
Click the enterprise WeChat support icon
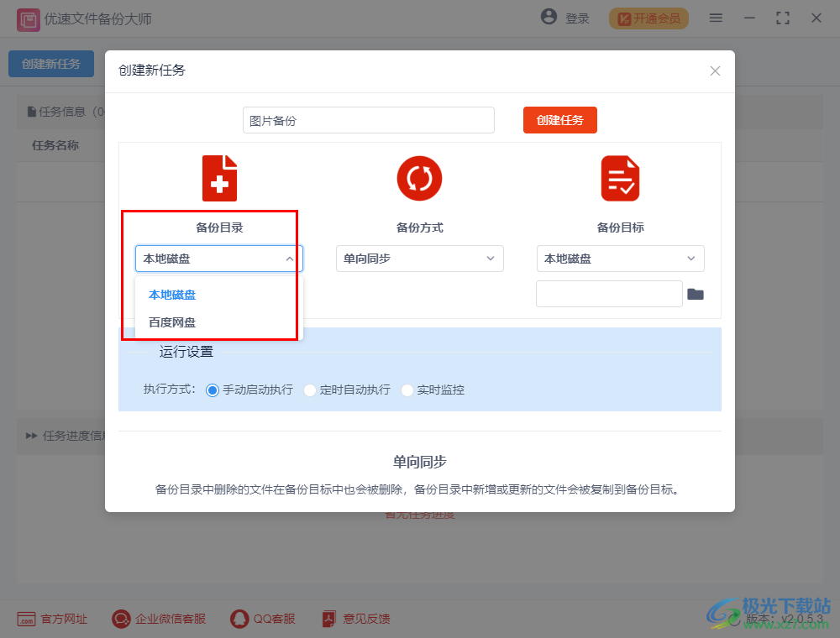pyautogui.click(x=120, y=619)
